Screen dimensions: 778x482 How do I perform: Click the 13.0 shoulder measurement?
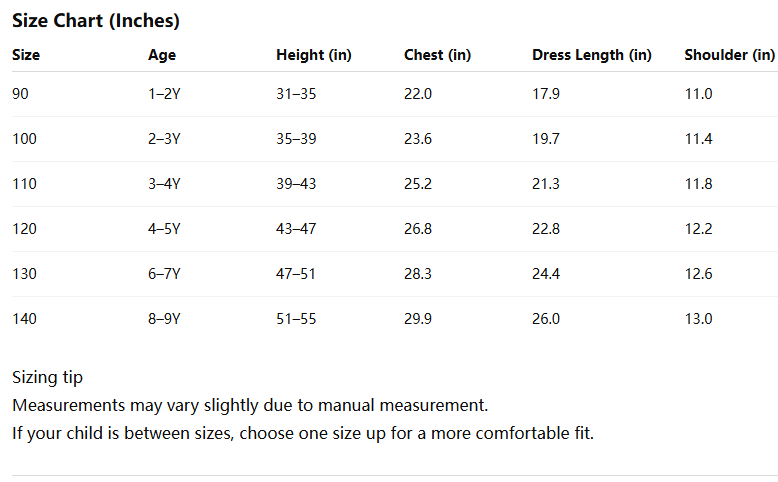coord(698,319)
